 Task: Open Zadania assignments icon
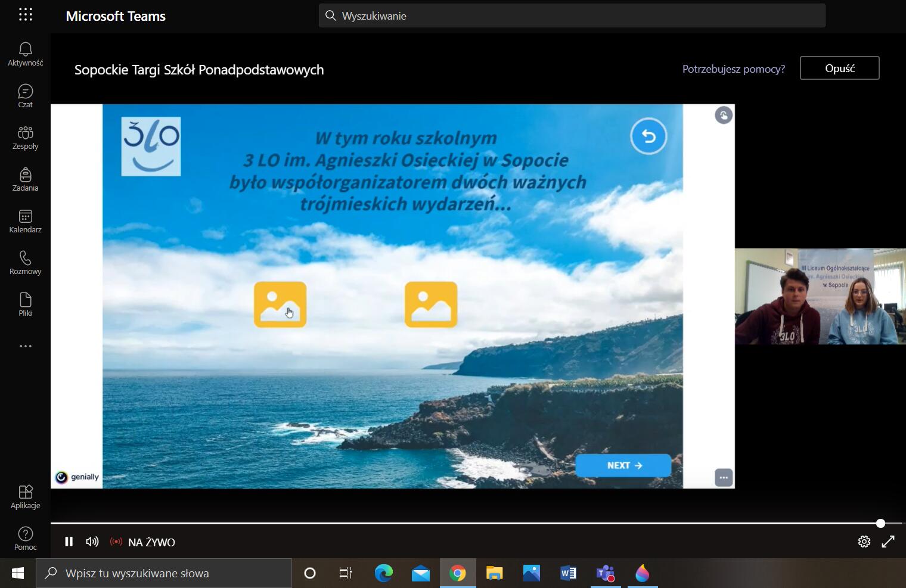tap(25, 179)
